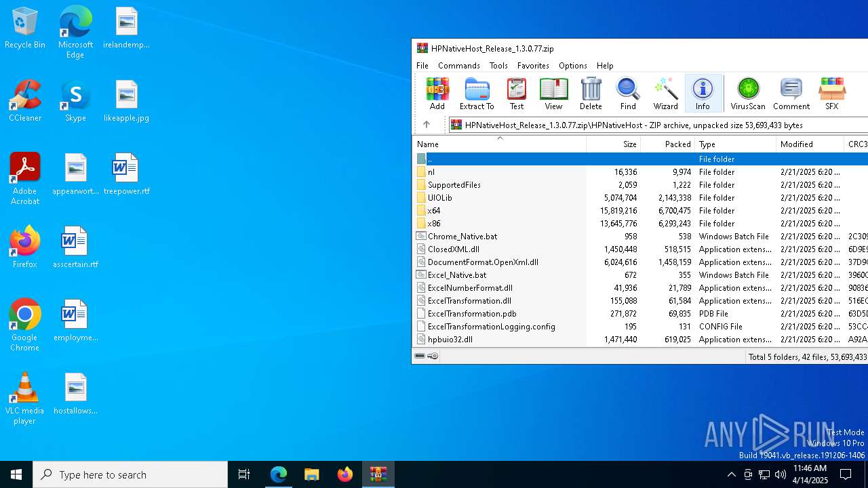Select the SupportedFiles folder
This screenshot has width=868, height=488.
tap(640, 184)
